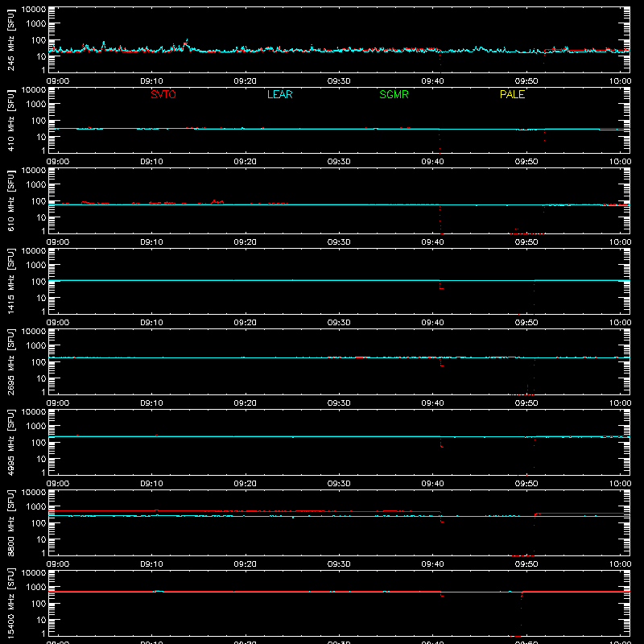Click 10000 tick label on 245 MHz panel
This screenshot has height=644, width=644.
[34, 10]
